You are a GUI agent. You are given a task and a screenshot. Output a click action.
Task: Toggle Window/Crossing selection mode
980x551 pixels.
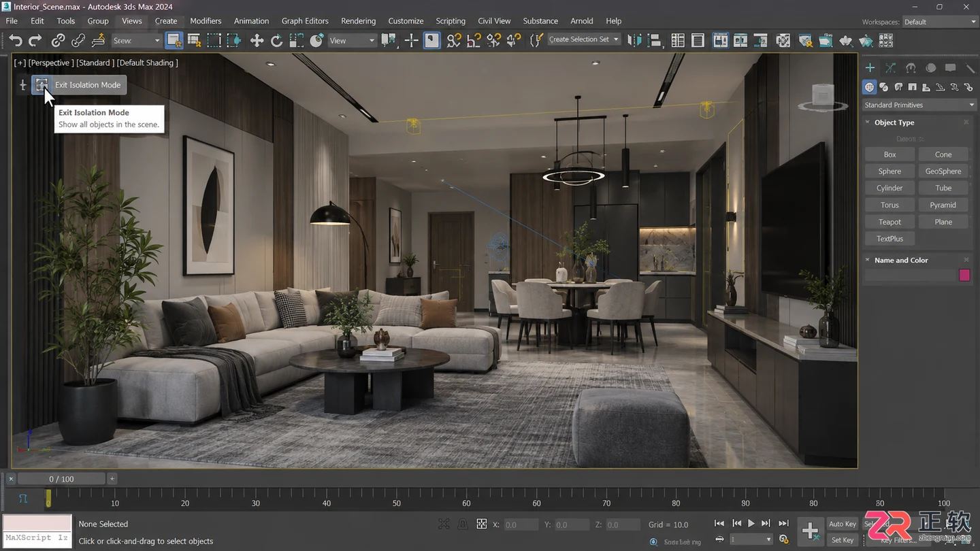click(233, 40)
